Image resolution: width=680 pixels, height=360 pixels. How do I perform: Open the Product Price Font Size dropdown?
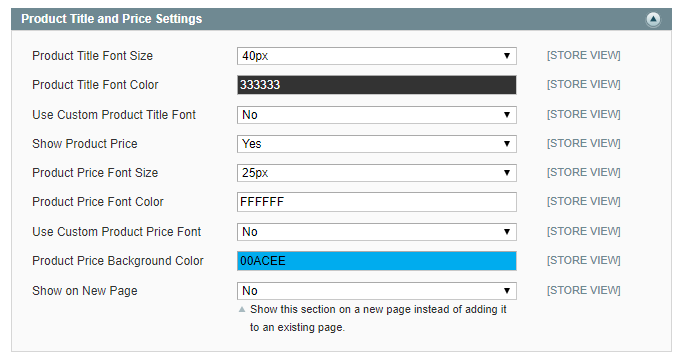376,173
